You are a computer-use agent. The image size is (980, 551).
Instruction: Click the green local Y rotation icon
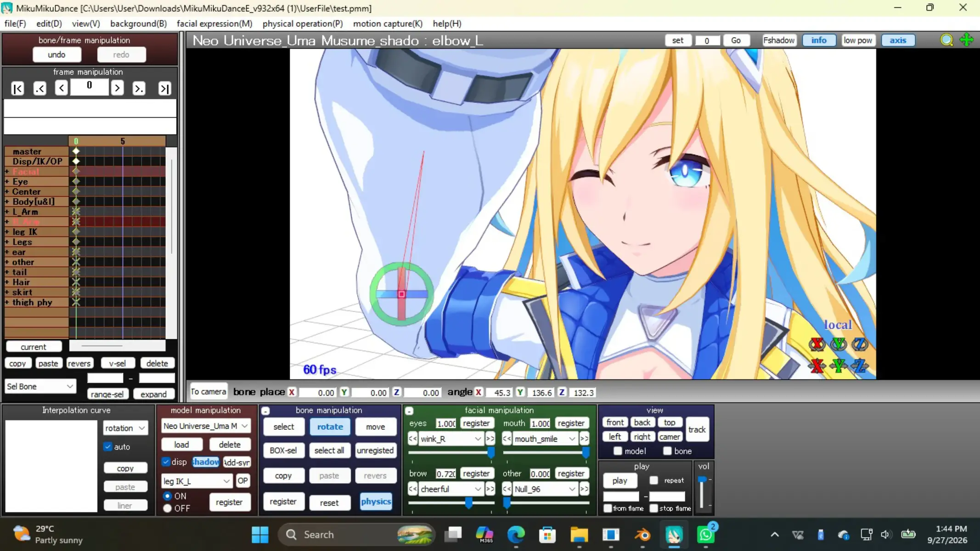click(839, 343)
